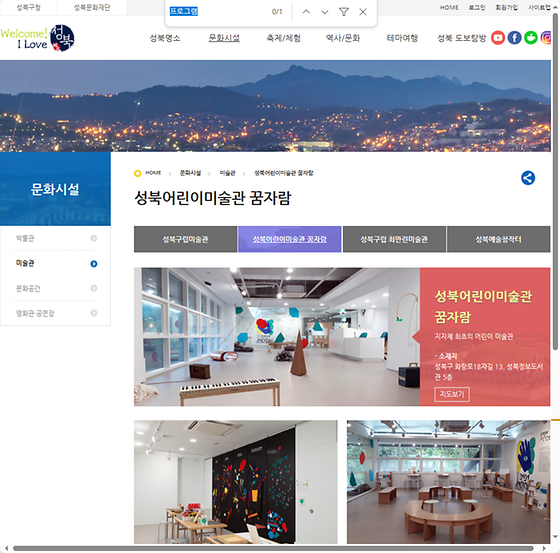Image resolution: width=560 pixels, height=553 pixels.
Task: Select 영화관·공연장 in sidebar
Action: [35, 313]
